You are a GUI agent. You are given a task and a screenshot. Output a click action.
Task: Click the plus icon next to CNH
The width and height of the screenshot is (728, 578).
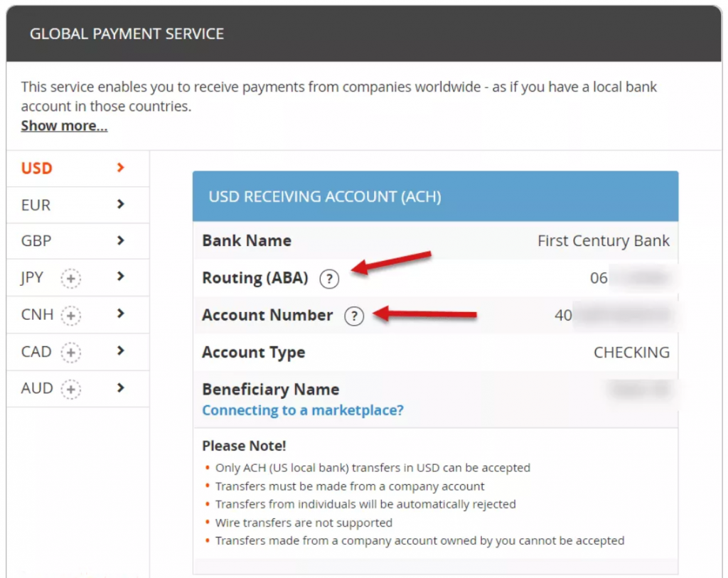[x=70, y=316]
